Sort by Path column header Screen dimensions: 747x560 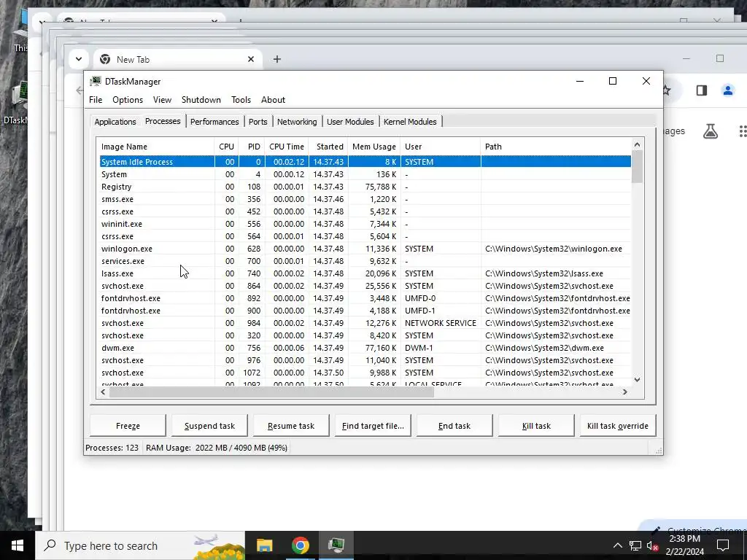[555, 147]
